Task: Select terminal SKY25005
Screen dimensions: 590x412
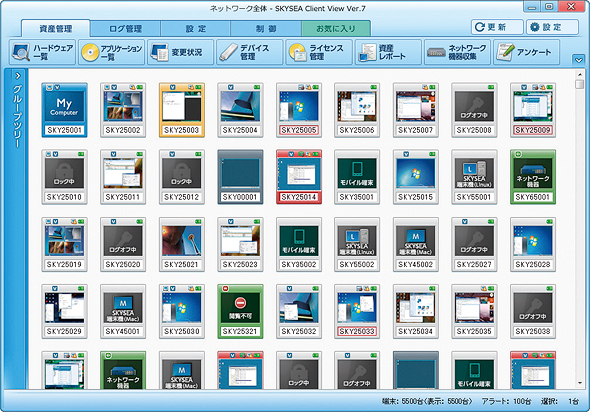Action: pyautogui.click(x=299, y=110)
